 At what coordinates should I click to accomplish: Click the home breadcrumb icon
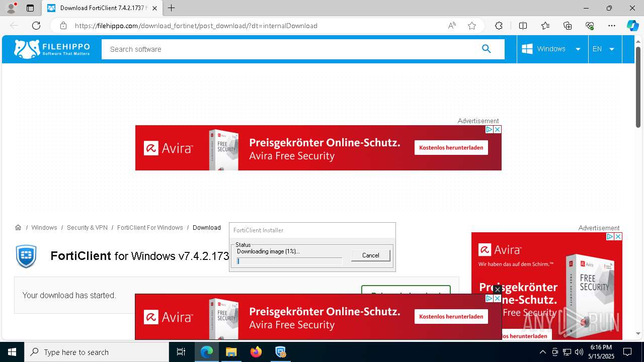click(18, 228)
